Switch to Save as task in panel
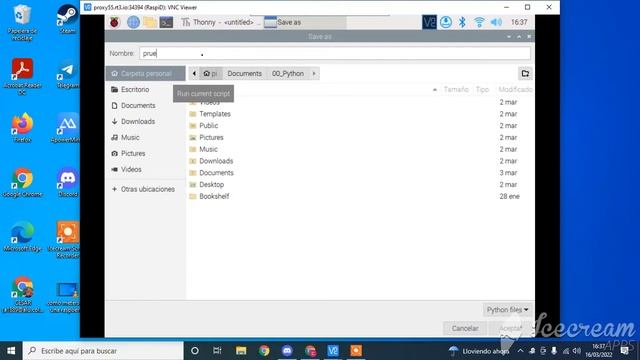This screenshot has height=360, width=640. [x=304, y=22]
